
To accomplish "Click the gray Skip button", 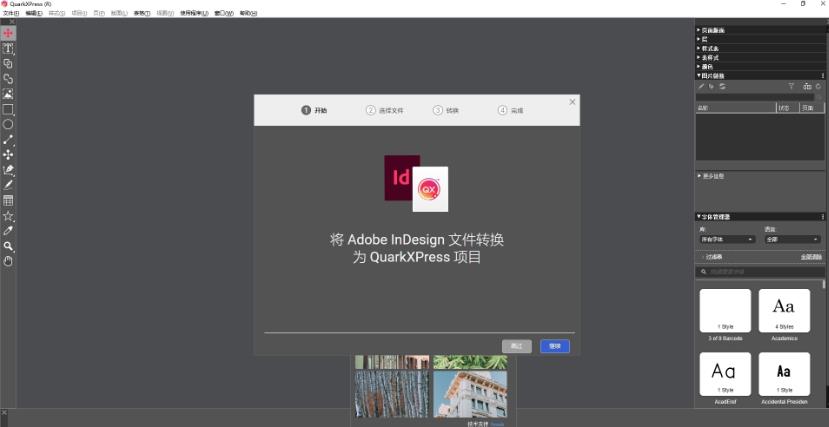I will pos(517,346).
